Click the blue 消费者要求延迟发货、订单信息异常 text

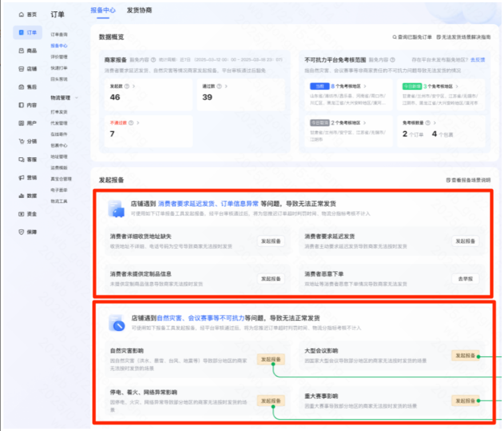point(208,203)
